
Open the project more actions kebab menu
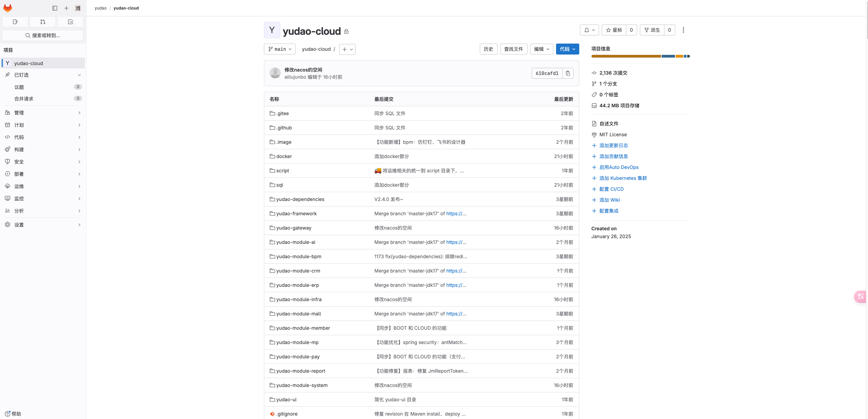click(x=683, y=30)
